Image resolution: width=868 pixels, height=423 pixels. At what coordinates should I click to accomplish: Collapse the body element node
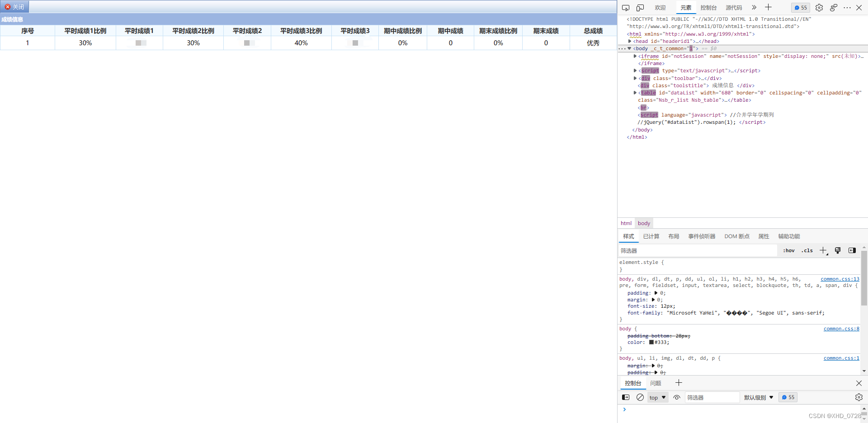629,48
